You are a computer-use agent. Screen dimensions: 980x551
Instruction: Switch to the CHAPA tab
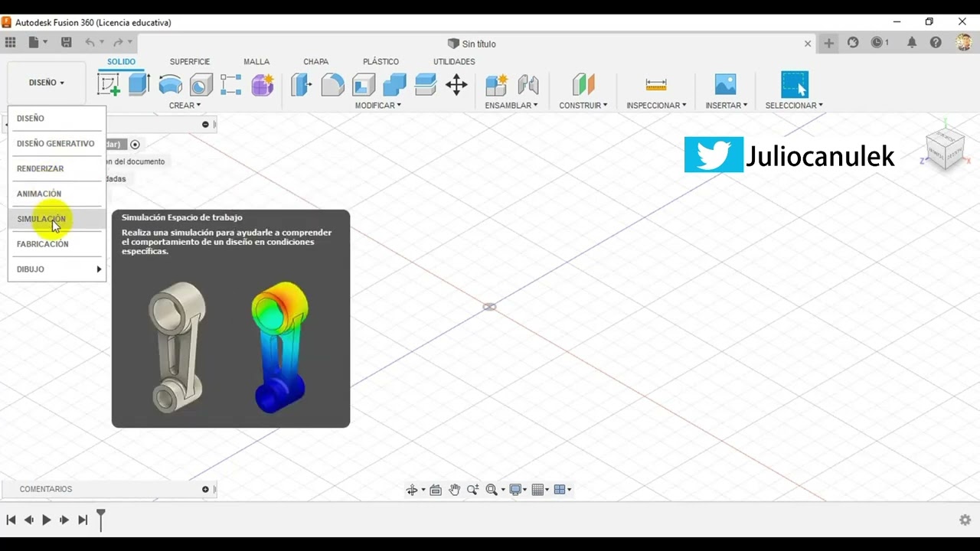315,61
